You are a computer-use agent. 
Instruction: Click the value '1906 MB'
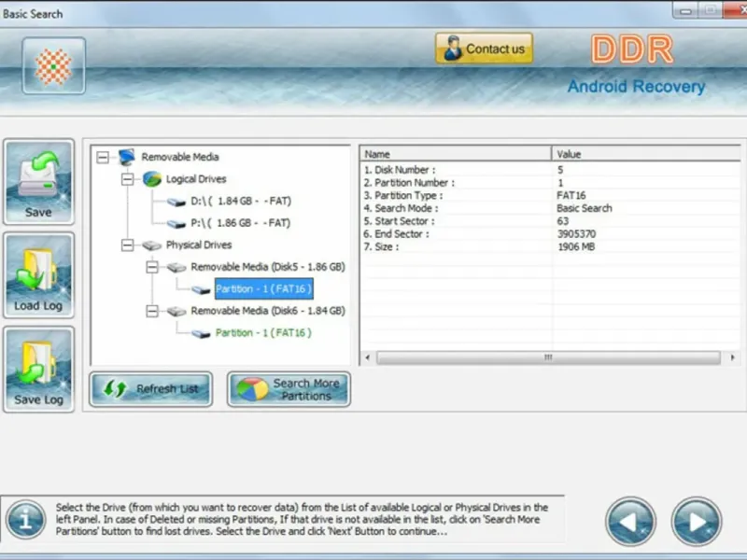pyautogui.click(x=576, y=246)
